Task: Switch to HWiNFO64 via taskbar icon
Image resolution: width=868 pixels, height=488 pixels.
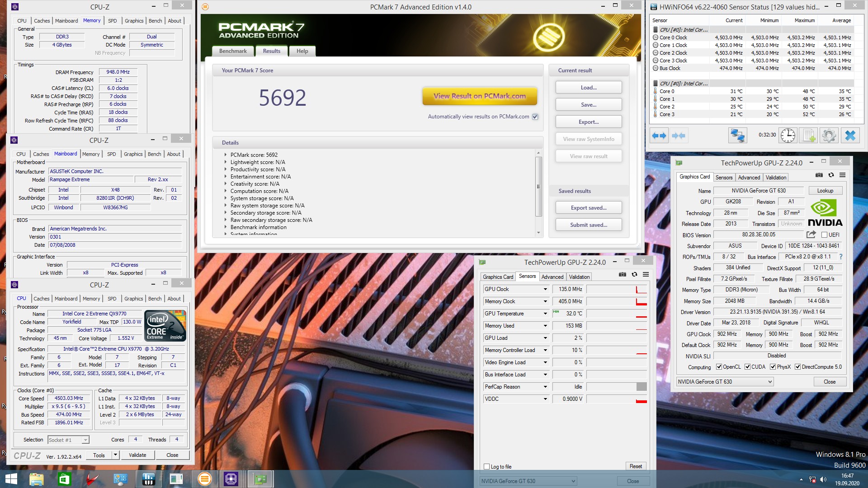Action: pos(148,479)
